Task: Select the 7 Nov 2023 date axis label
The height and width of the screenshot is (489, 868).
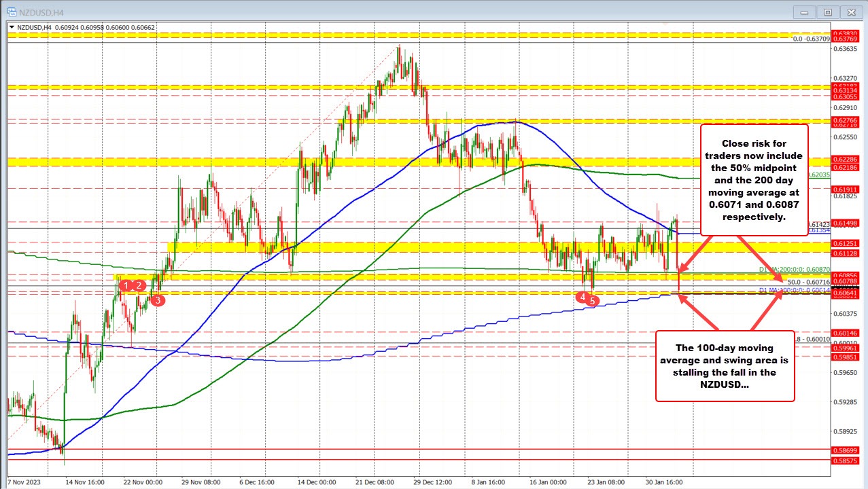Action: tap(24, 482)
